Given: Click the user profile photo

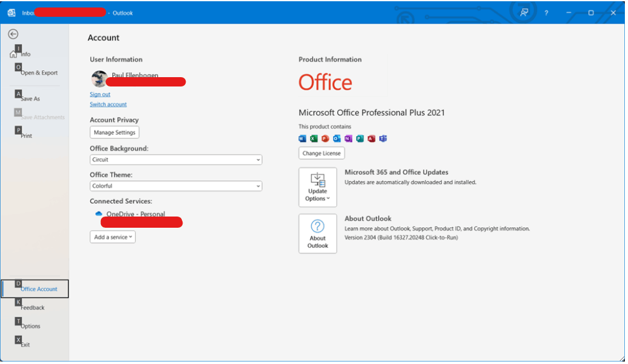Looking at the screenshot, I should coord(99,79).
